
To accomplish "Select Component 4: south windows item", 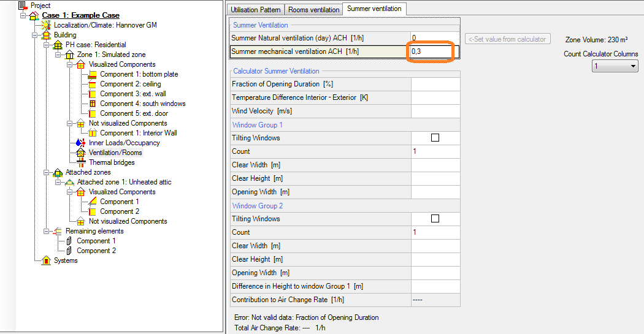I will [142, 104].
